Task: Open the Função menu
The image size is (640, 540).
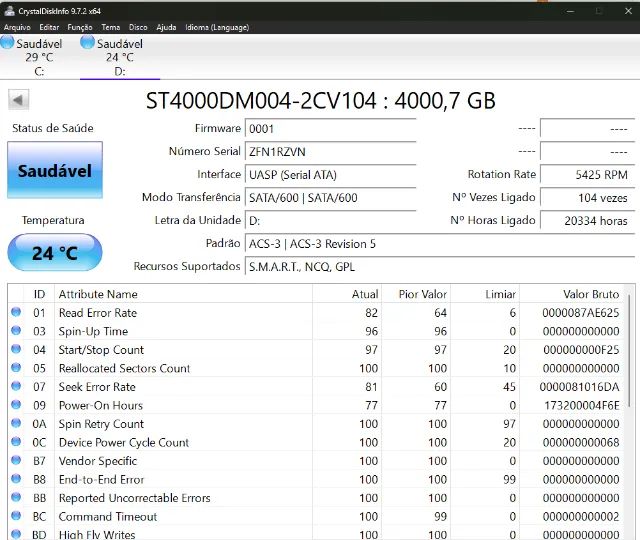Action: 80,27
